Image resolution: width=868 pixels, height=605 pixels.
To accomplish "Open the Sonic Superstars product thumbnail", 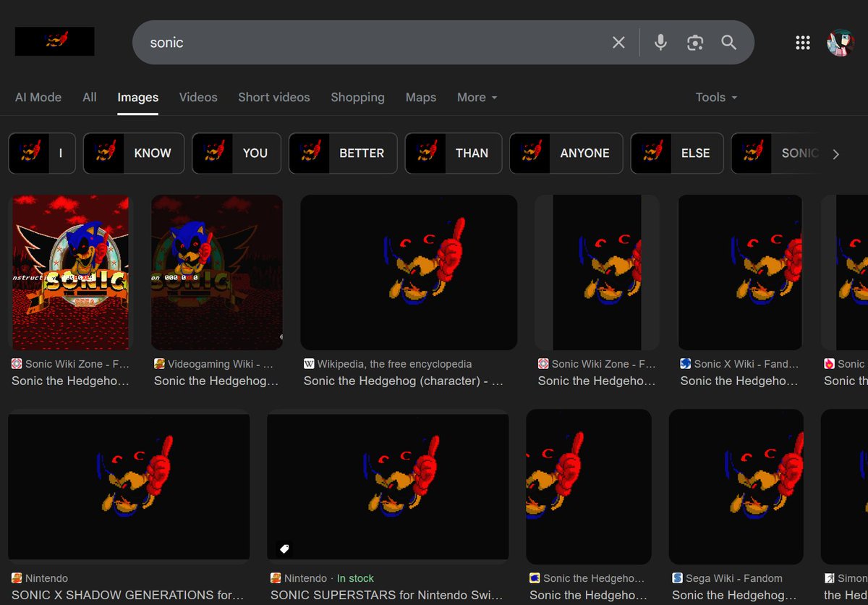I will 388,487.
